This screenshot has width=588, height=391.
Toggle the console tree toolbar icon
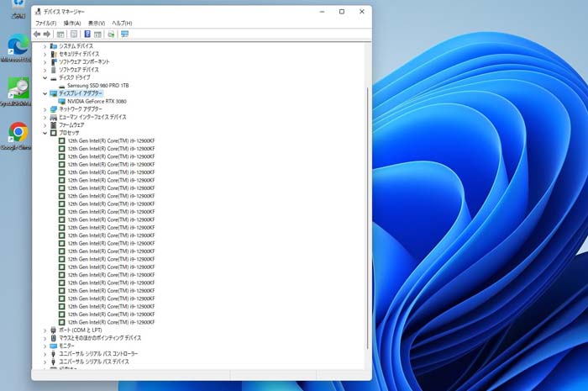60,34
